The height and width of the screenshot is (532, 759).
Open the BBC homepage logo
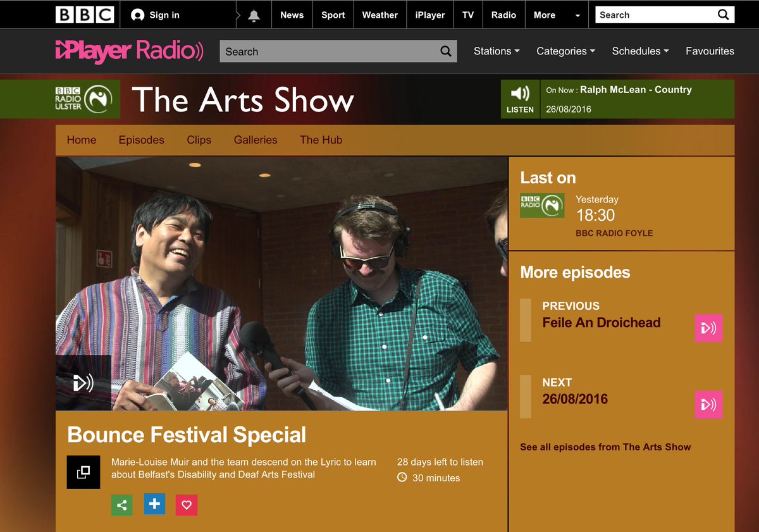coord(85,15)
